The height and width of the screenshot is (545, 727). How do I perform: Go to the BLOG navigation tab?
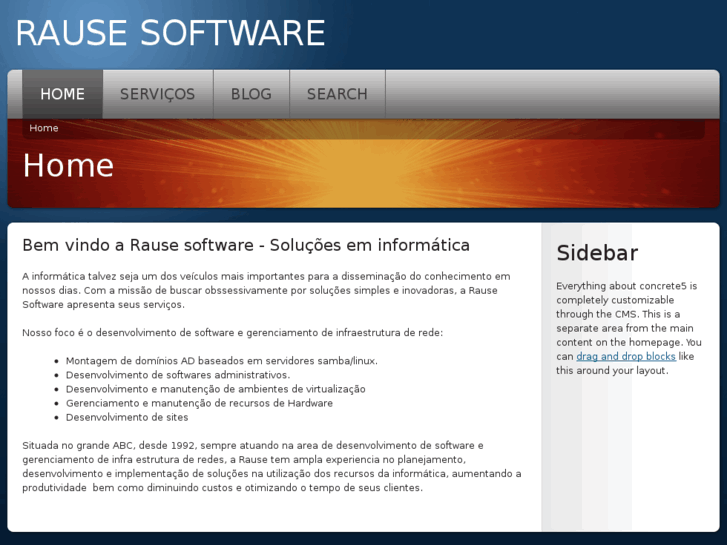point(251,94)
